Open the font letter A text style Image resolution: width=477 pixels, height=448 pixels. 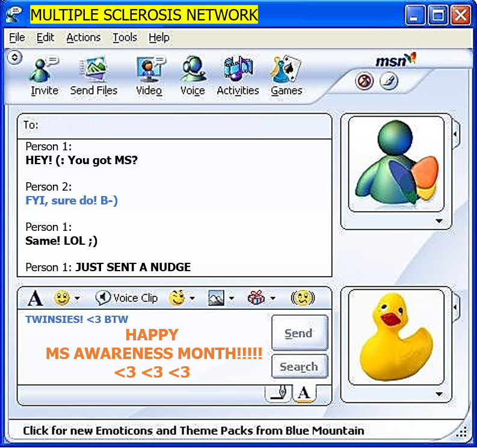(35, 298)
